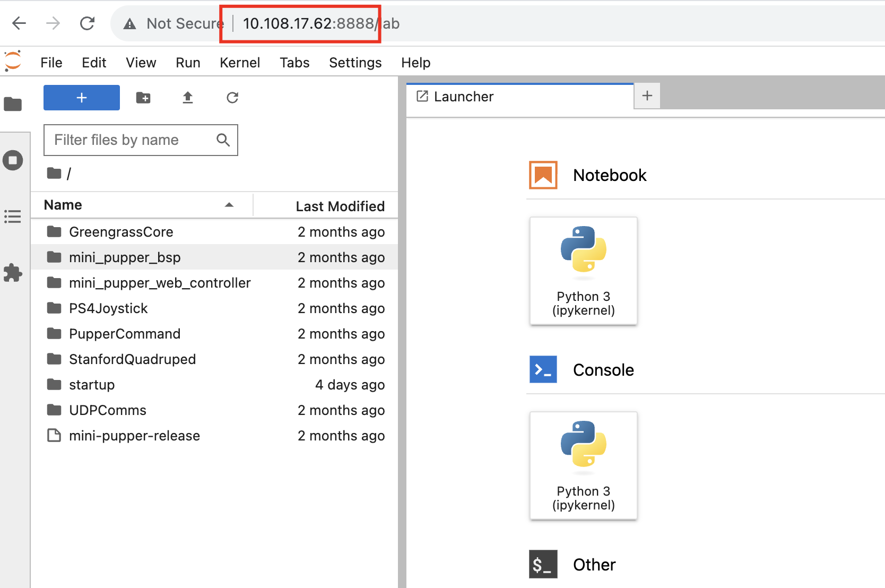The height and width of the screenshot is (588, 885).
Task: Sort files by Name column header
Action: coord(63,205)
